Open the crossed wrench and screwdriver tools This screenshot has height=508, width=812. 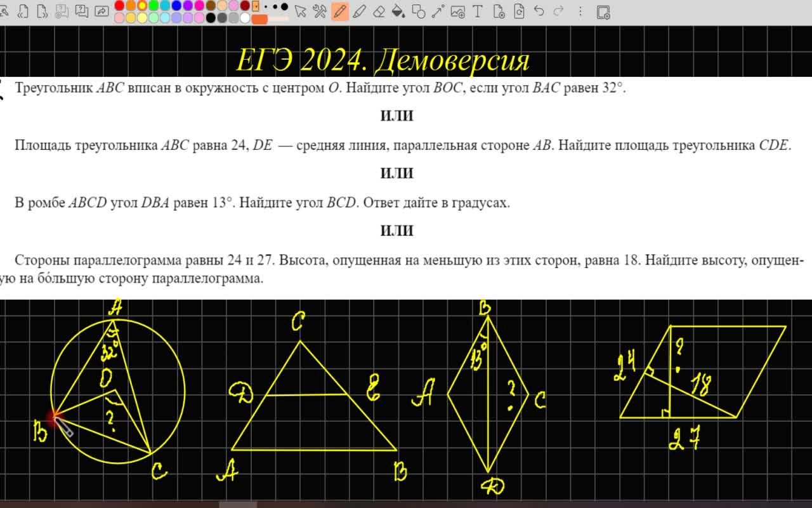point(320,11)
